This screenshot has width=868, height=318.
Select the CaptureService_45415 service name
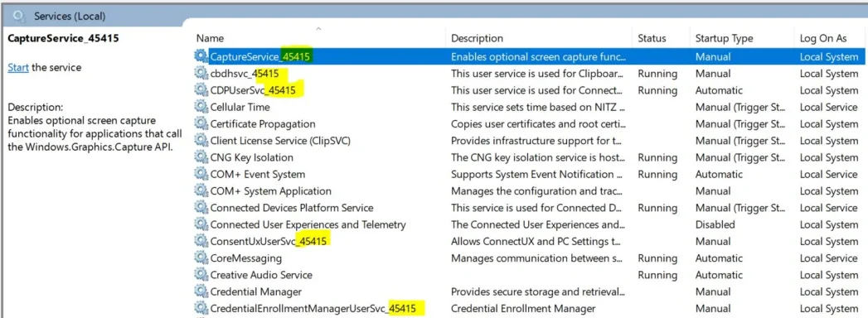click(260, 56)
